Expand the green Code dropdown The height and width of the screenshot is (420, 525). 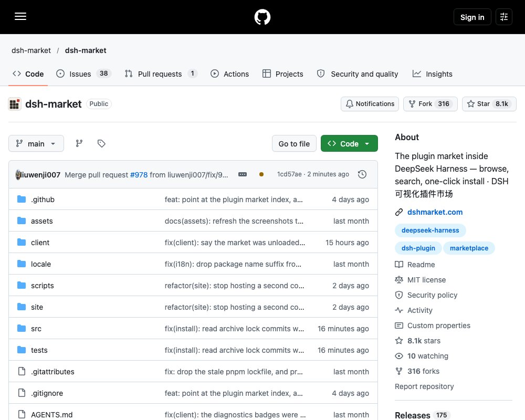pos(349,144)
